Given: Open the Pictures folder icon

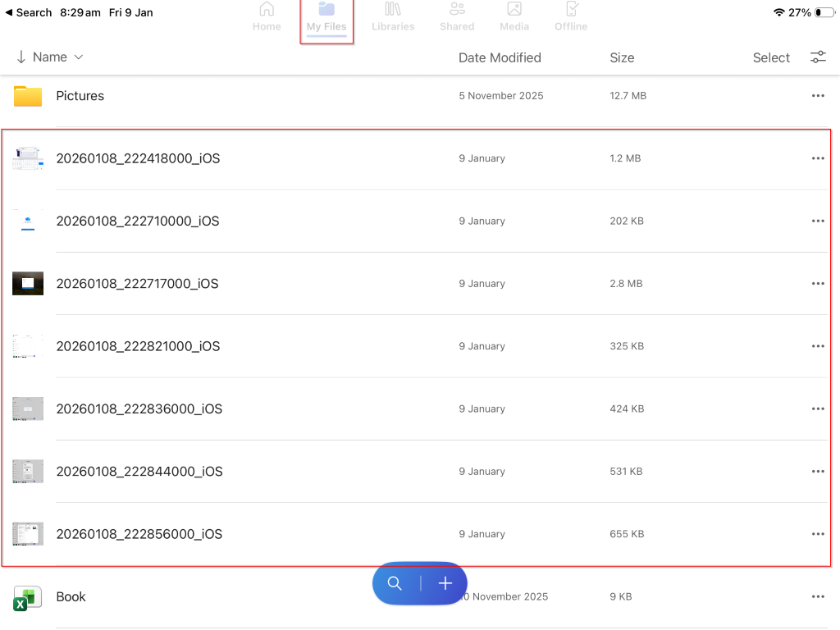Looking at the screenshot, I should click(x=28, y=96).
